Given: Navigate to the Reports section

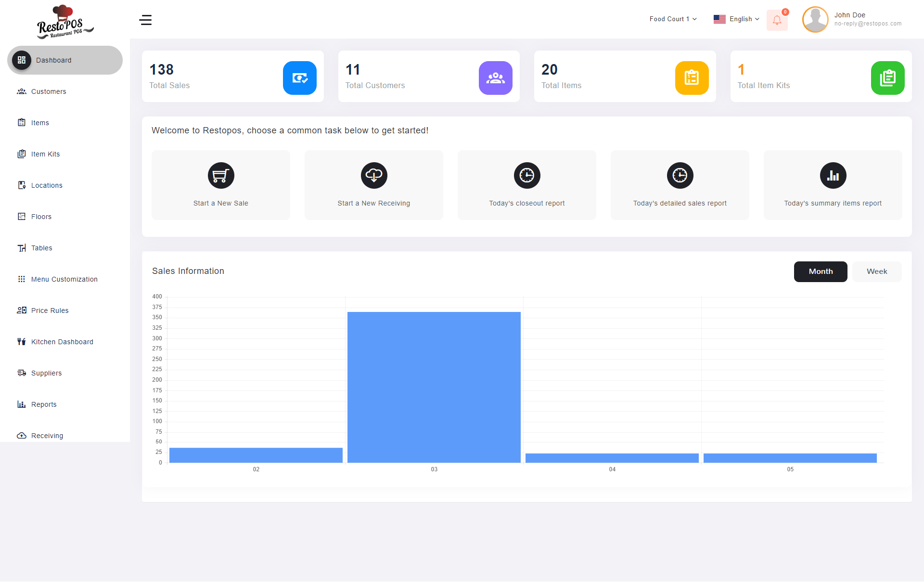Looking at the screenshot, I should click(44, 404).
